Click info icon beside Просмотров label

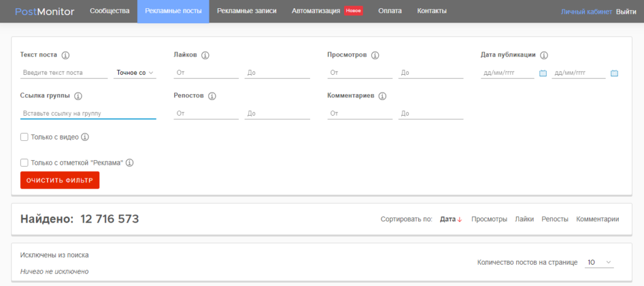[375, 55]
